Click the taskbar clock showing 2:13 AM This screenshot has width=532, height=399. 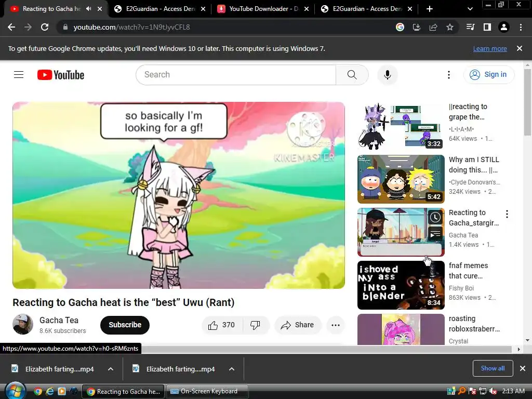coord(513,391)
